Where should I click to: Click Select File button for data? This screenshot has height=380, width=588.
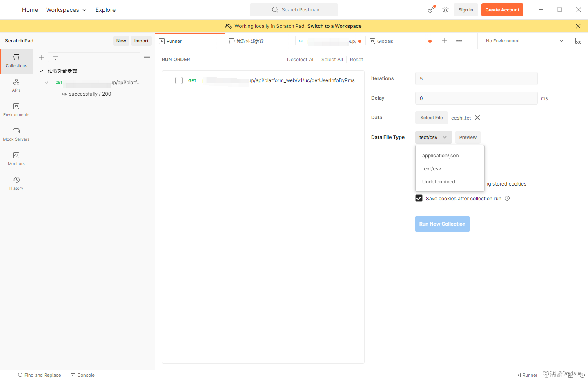coord(432,118)
